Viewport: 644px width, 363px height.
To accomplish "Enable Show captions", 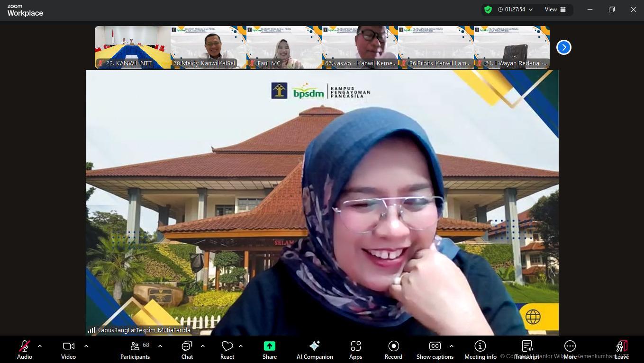I will click(435, 349).
